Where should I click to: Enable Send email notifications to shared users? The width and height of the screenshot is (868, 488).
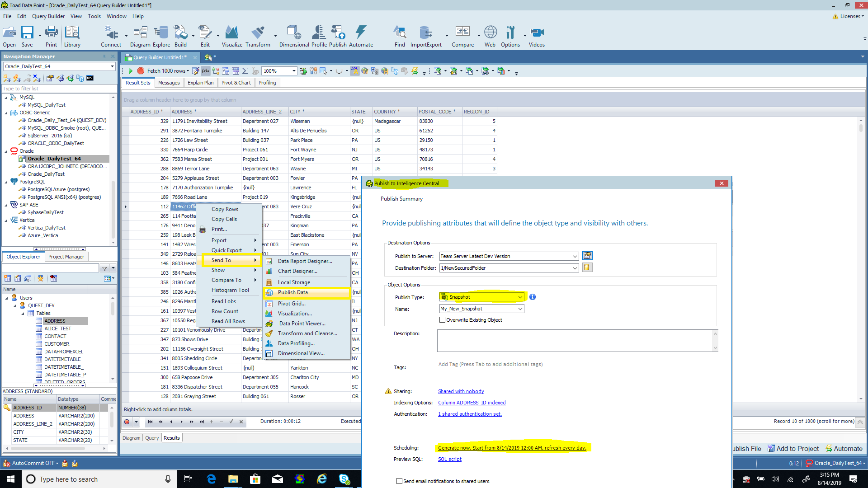click(399, 481)
